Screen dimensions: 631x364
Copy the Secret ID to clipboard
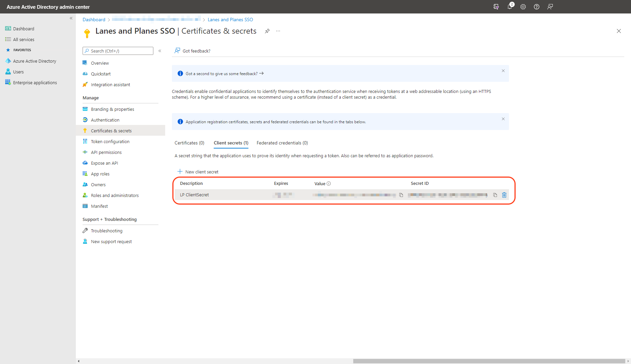(x=495, y=195)
